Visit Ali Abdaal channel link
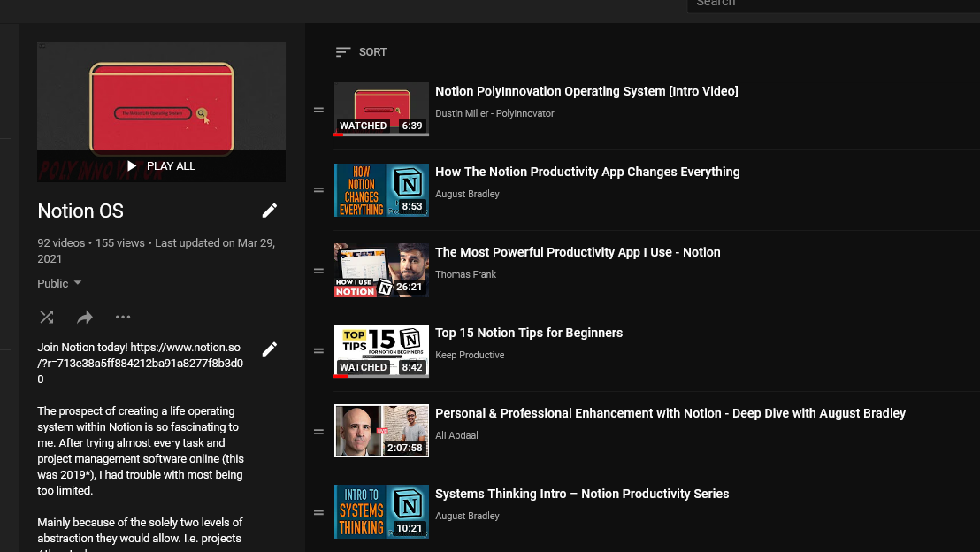 [x=456, y=435]
